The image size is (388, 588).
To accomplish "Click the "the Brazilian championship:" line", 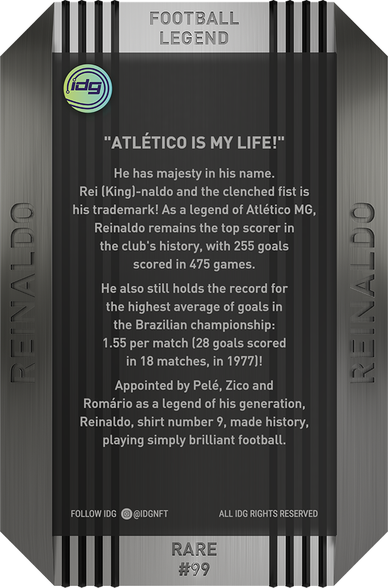I will (x=194, y=325).
